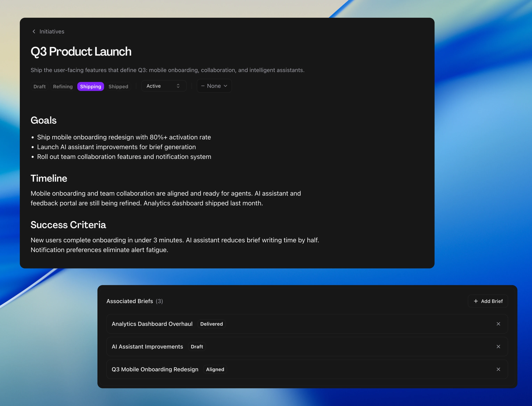
Task: Go back to Initiatives
Action: [x=52, y=31]
